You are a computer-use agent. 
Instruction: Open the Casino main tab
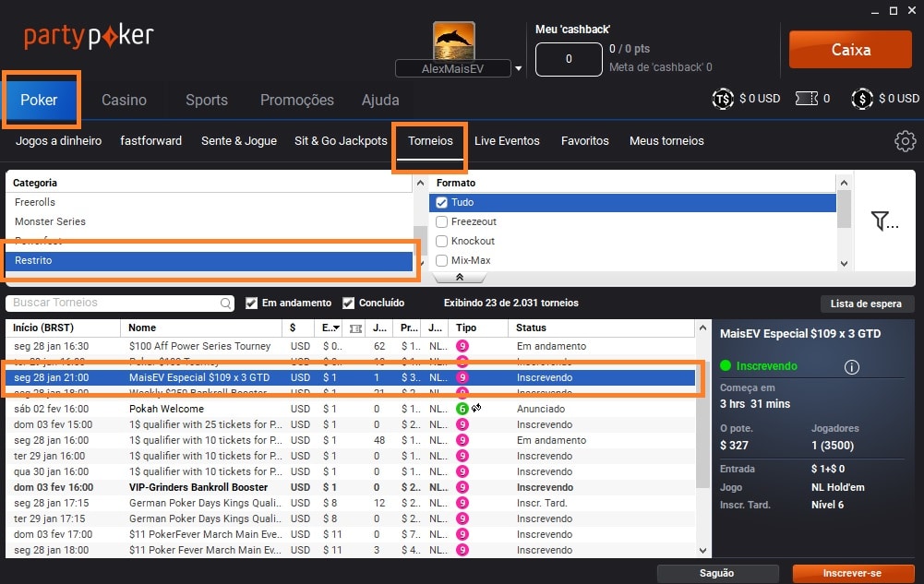point(124,100)
